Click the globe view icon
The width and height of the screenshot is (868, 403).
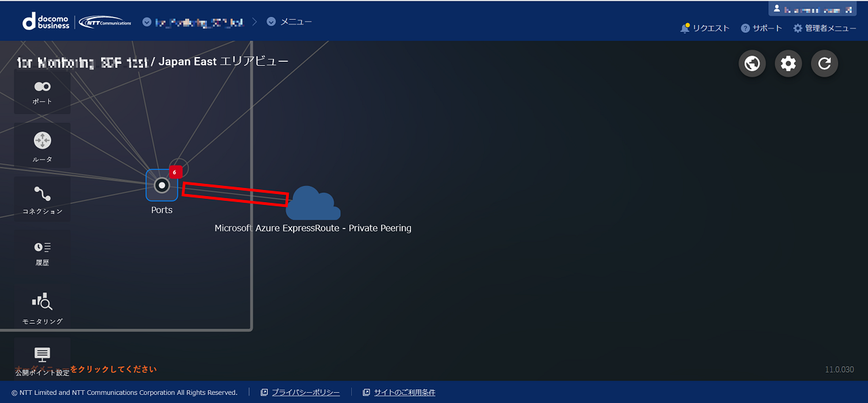pyautogui.click(x=751, y=64)
